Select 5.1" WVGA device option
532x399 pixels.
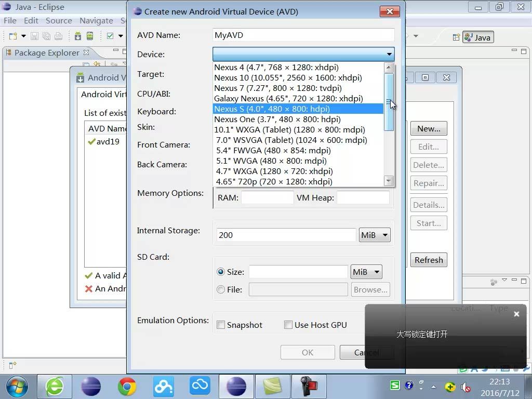(x=298, y=161)
